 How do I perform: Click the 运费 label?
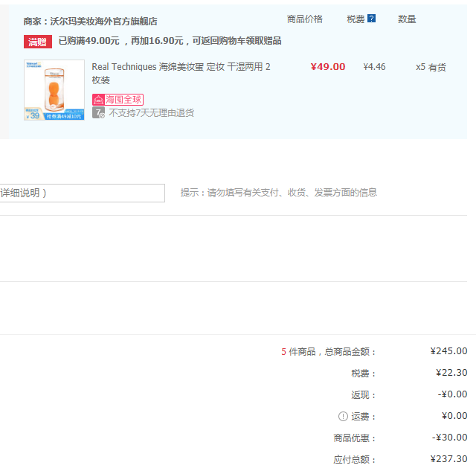364,416
